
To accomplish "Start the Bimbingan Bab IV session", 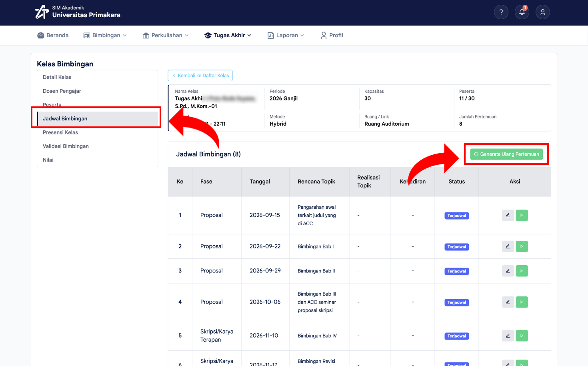I will click(x=522, y=336).
